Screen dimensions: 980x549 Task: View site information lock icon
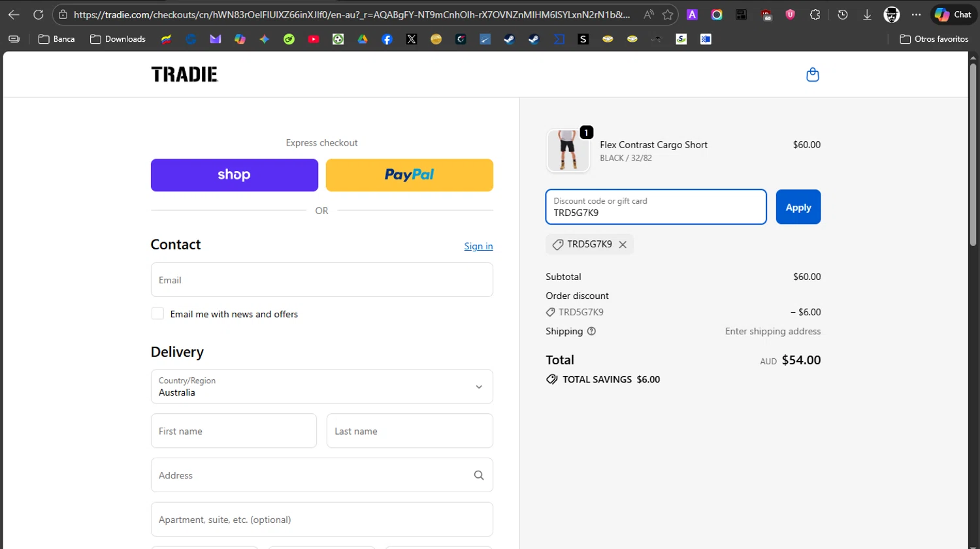coord(63,14)
